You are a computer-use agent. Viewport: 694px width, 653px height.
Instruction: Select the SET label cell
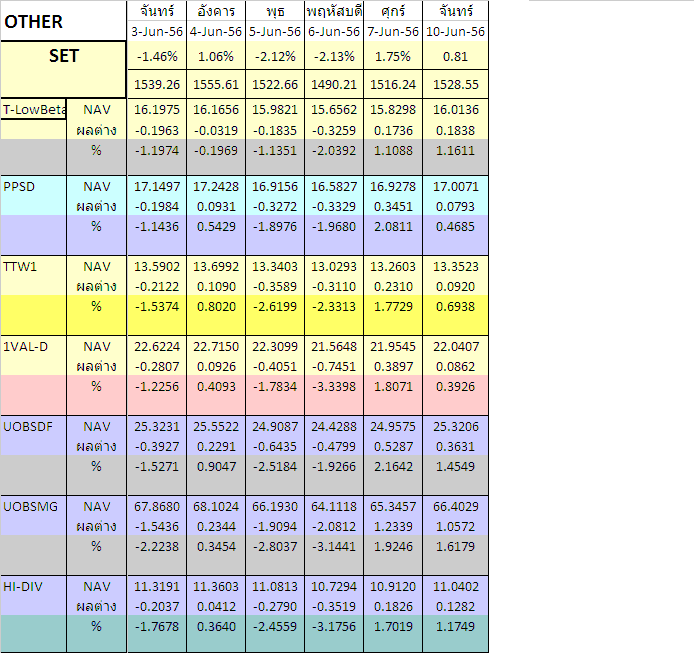point(63,69)
